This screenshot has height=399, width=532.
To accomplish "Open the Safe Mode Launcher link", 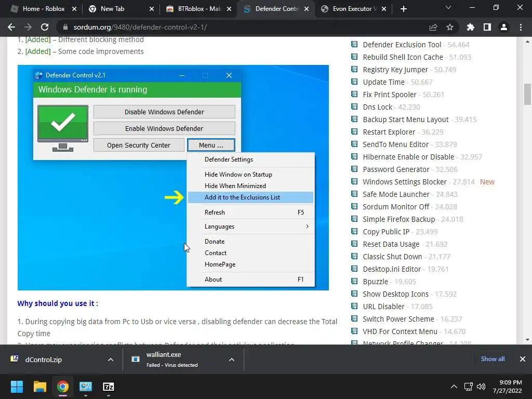I will [396, 194].
